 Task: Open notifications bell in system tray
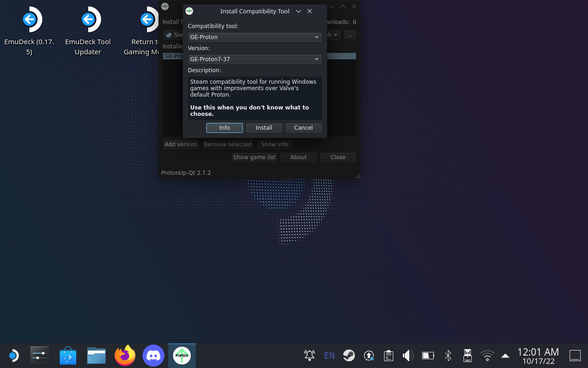pyautogui.click(x=310, y=355)
